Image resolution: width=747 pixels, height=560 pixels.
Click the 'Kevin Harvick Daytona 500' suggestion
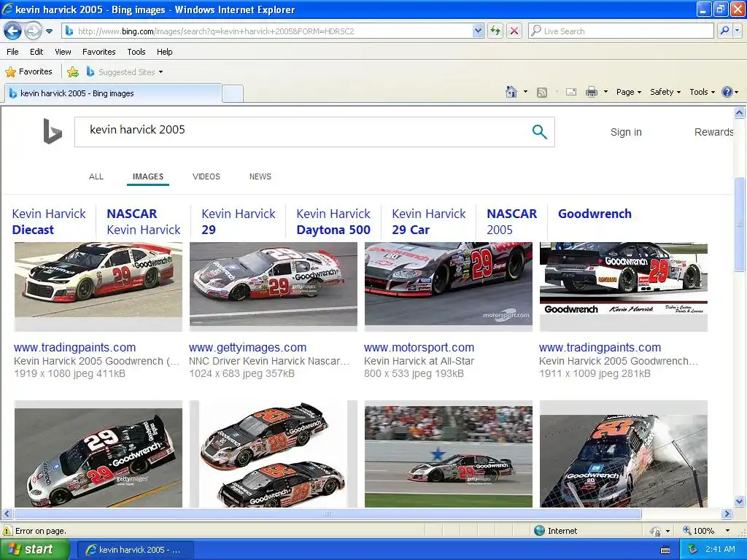333,222
